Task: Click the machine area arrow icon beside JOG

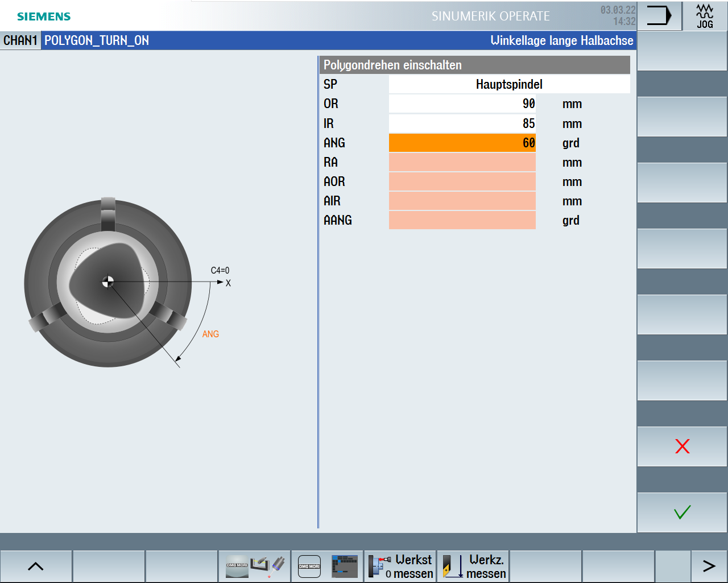Action: click(659, 16)
